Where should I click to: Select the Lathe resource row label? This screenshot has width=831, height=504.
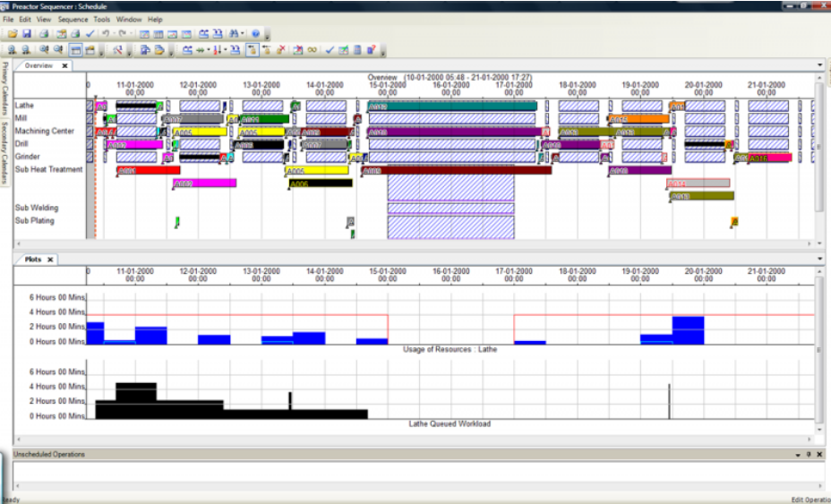pyautogui.click(x=24, y=106)
